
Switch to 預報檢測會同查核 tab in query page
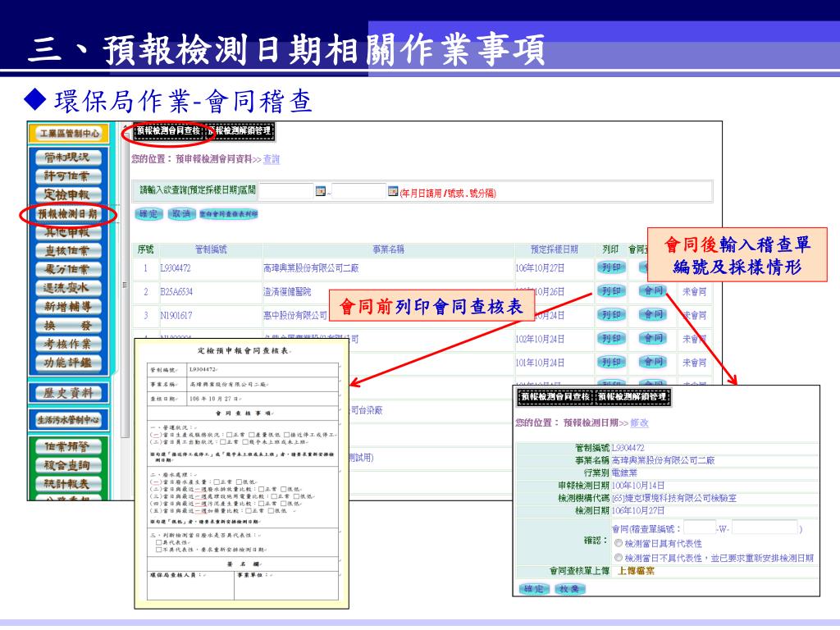pyautogui.click(x=169, y=131)
